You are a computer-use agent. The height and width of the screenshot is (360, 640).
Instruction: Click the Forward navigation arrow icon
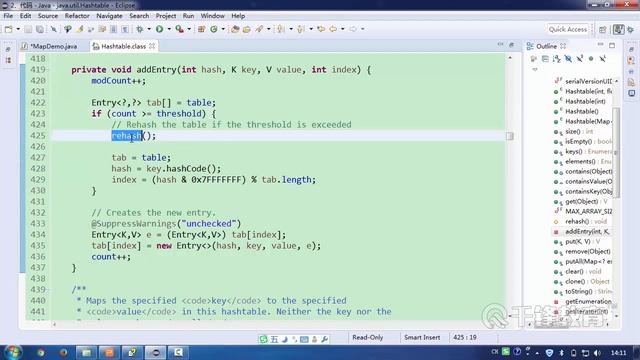click(353, 29)
